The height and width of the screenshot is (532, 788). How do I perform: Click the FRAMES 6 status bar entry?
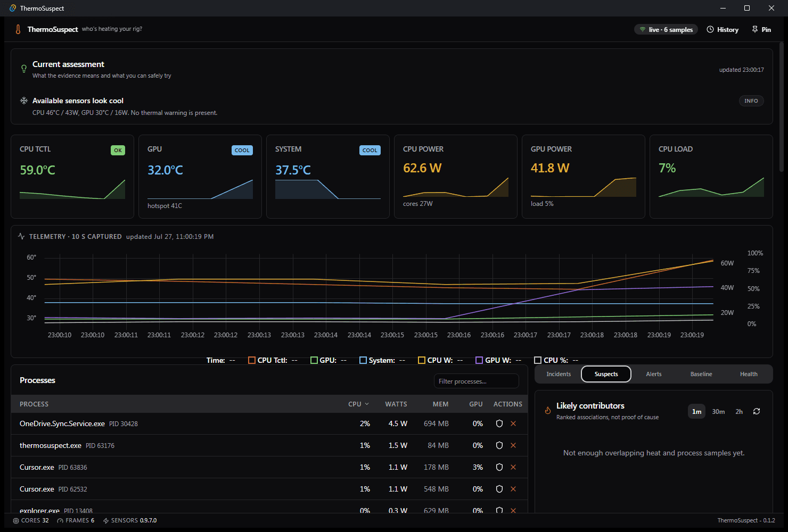(x=76, y=521)
